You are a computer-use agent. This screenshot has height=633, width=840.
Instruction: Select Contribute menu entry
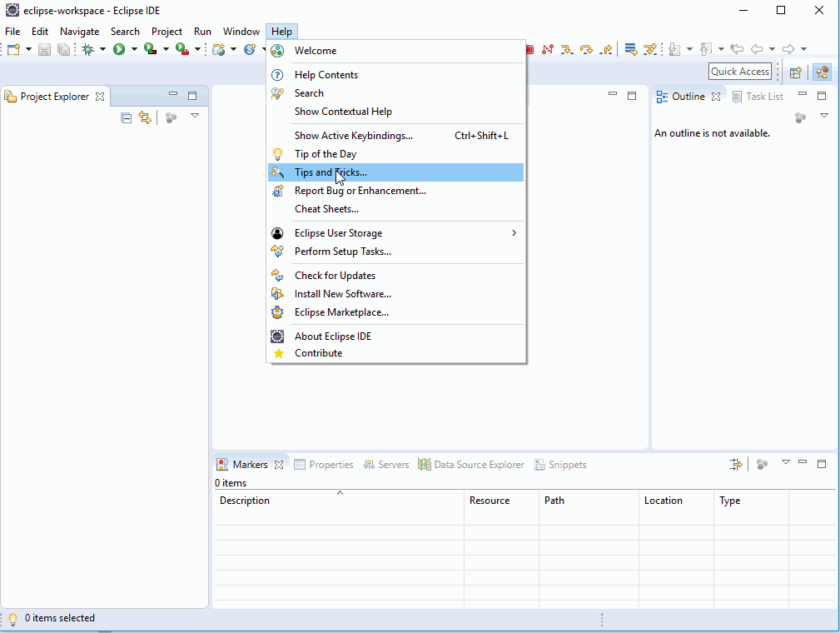click(396, 353)
